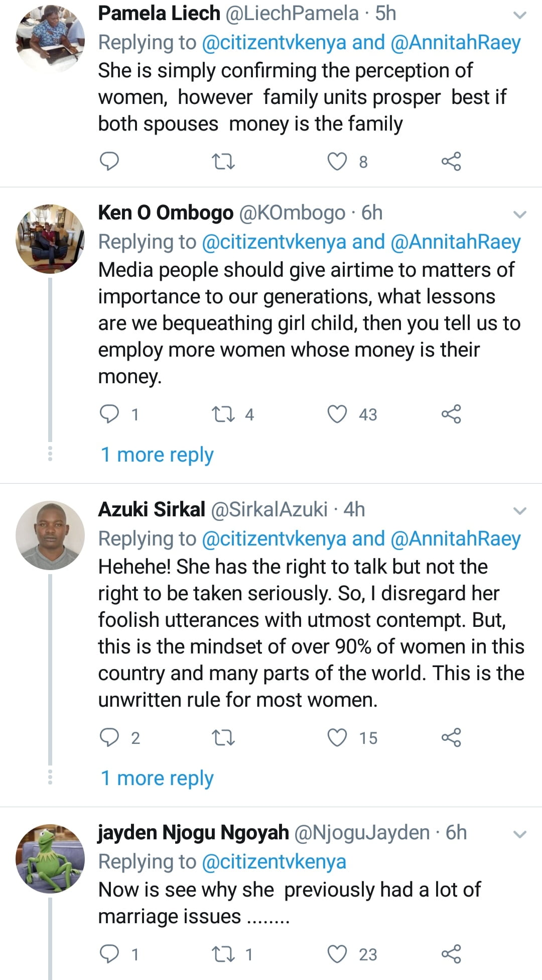Reply to Ken O Ombogo's tweet
The height and width of the screenshot is (980, 542).
(109, 414)
